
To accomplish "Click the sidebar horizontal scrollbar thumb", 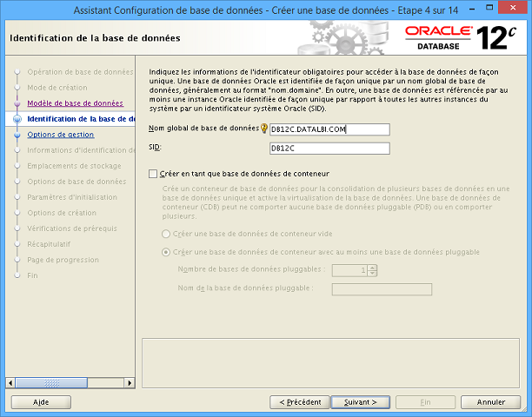I will [x=51, y=383].
